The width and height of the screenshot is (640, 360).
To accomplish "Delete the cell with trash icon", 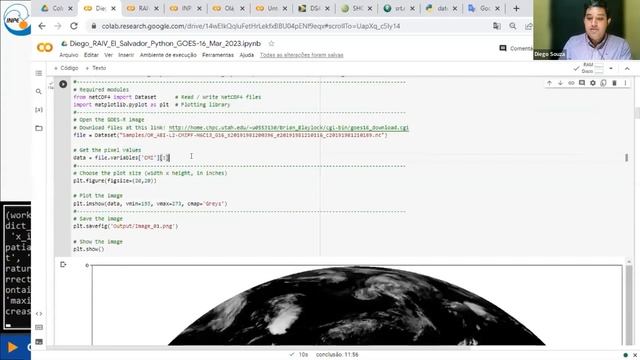I will (x=614, y=83).
